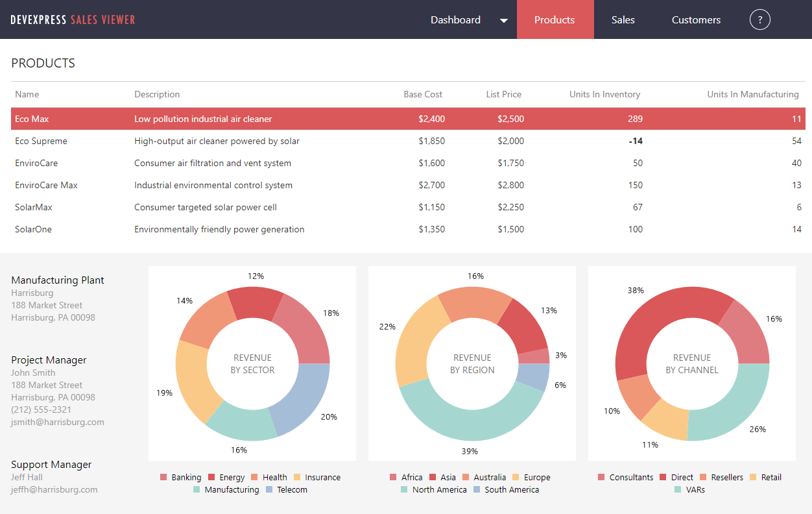
Task: Click the Energy legend marker
Action: coord(213,477)
